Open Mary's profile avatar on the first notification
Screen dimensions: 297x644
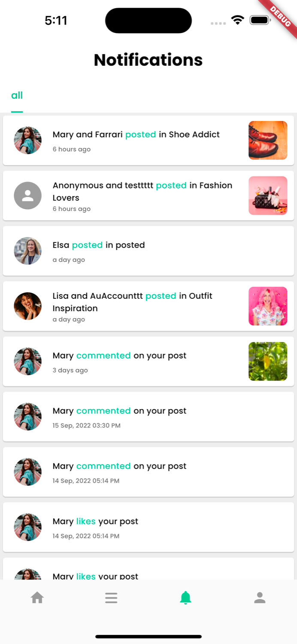coord(27,140)
